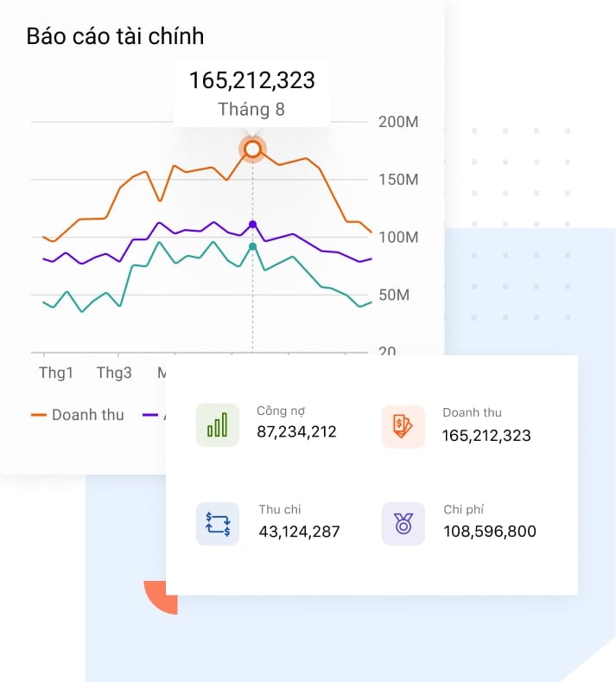Toggle the Doanh thu legend entry
The height and width of the screenshot is (682, 616).
[x=78, y=415]
